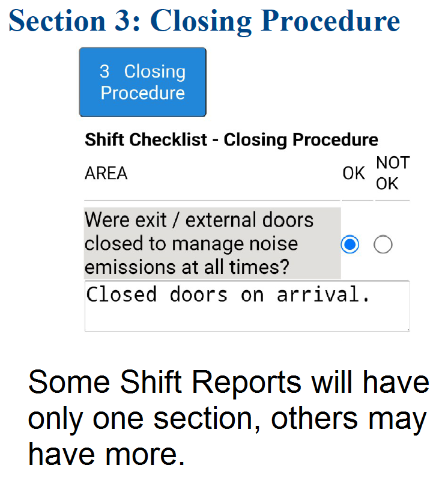Click the "Some Shift Reports" note paragraph
448x492 pixels.
228,419
